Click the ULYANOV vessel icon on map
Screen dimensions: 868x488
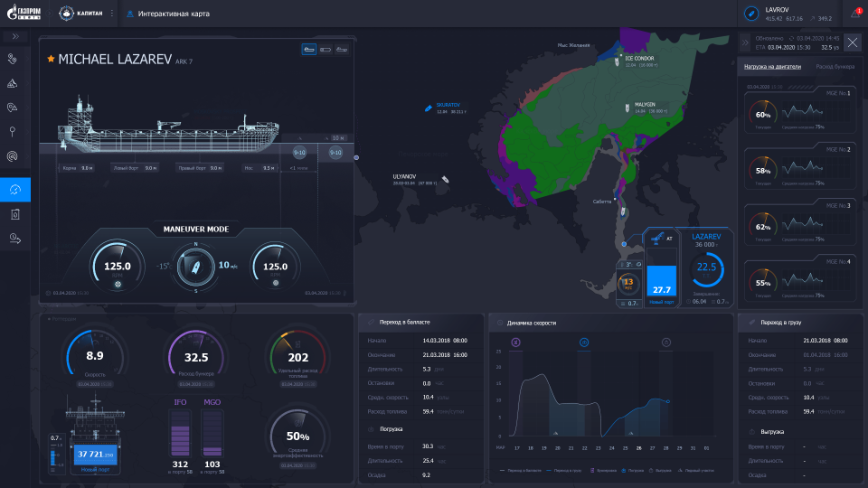pos(445,180)
